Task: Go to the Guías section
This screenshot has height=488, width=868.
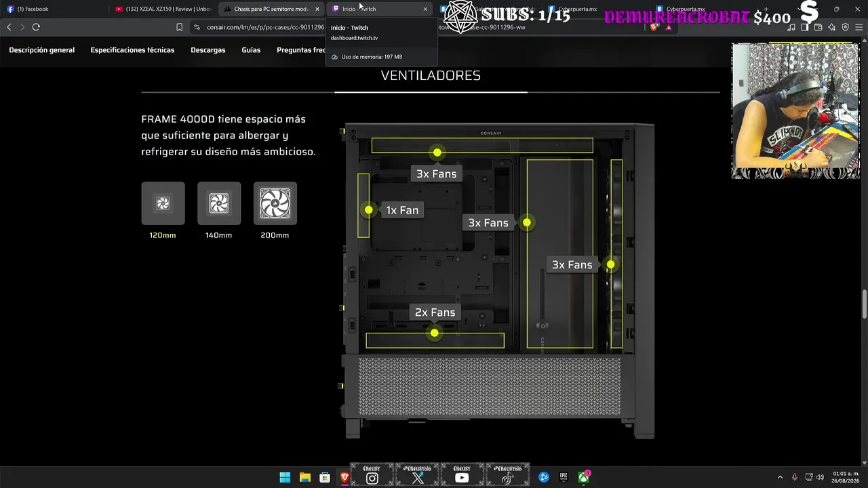Action: point(251,50)
